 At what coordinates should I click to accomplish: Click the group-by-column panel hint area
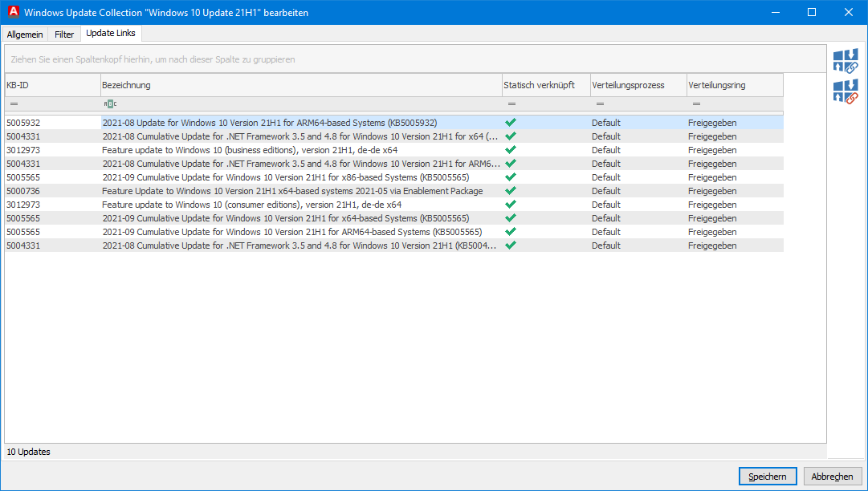(415, 59)
